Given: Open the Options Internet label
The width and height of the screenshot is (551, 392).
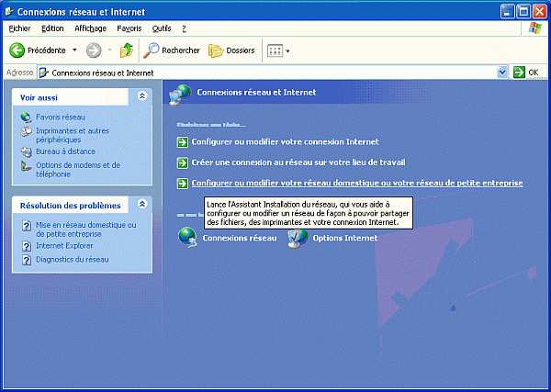Looking at the screenshot, I should point(345,238).
